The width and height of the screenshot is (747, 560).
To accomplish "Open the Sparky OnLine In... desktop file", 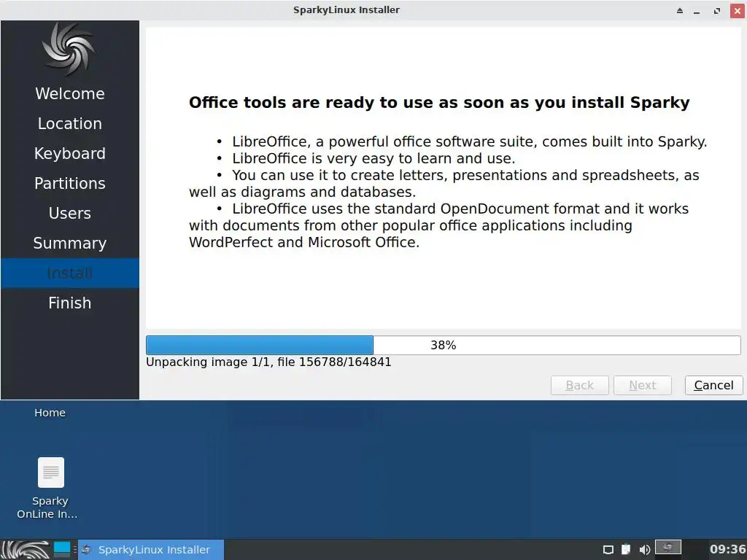I will coord(50,488).
